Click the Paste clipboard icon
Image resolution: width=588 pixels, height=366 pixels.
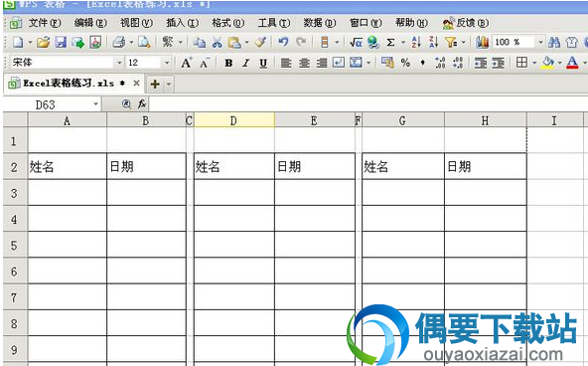[234, 42]
